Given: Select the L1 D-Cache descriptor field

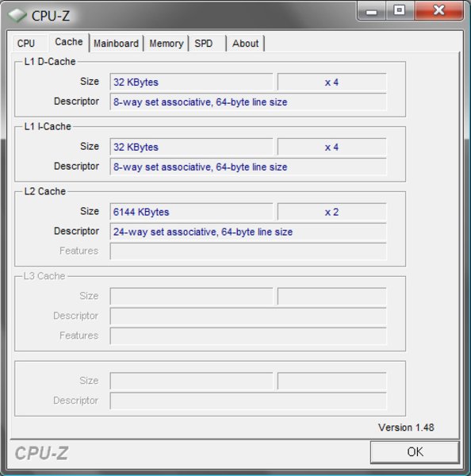Looking at the screenshot, I should tap(248, 102).
